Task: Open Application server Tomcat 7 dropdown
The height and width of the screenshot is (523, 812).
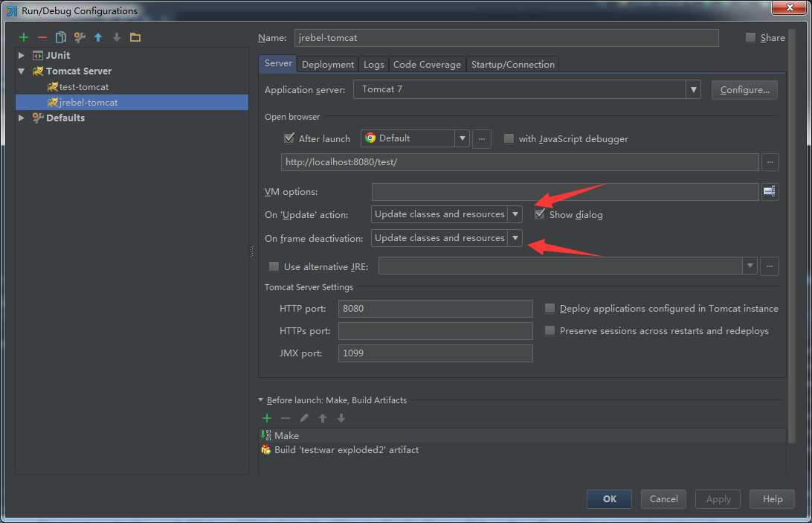Action: tap(693, 90)
